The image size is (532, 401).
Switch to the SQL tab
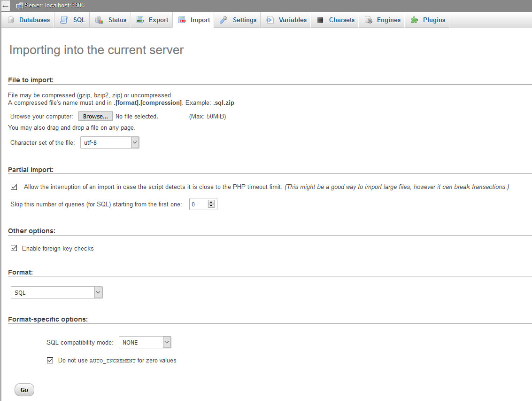(x=71, y=20)
